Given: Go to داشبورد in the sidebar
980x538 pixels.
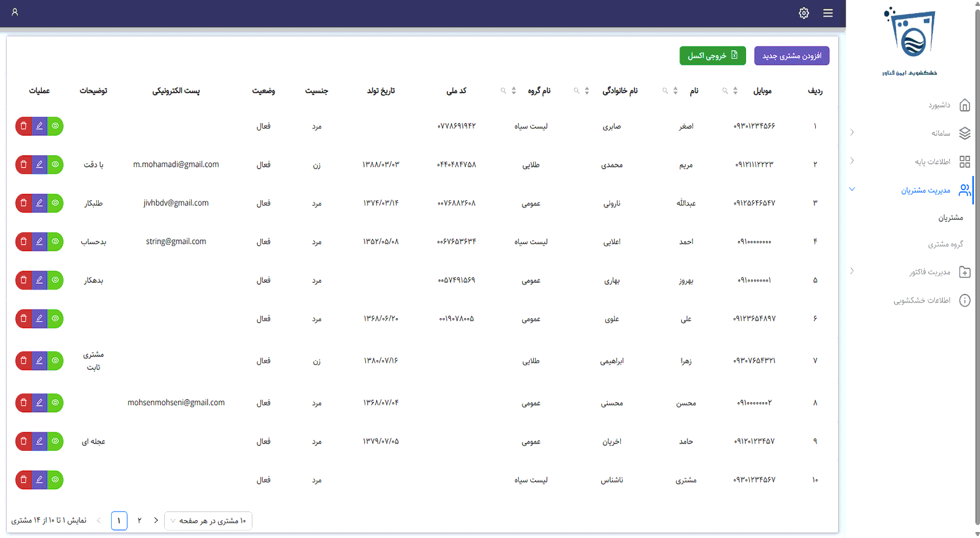Looking at the screenshot, I should point(939,105).
